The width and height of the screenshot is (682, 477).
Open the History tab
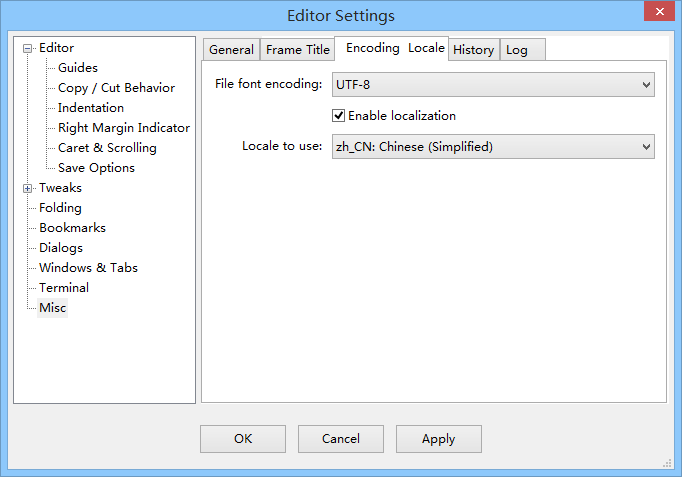(473, 50)
